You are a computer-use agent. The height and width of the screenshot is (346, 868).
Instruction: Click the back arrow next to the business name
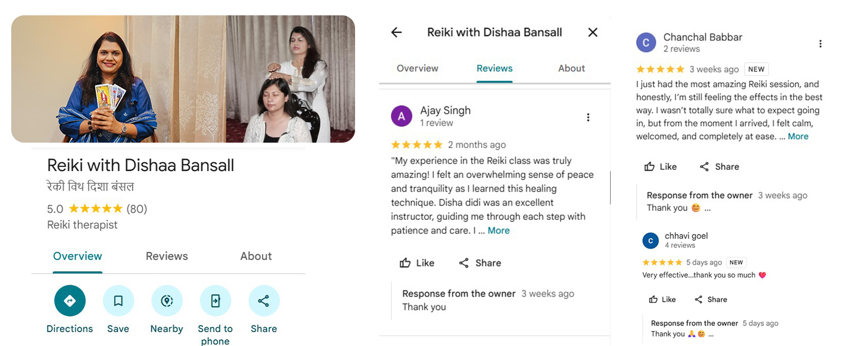pos(396,32)
